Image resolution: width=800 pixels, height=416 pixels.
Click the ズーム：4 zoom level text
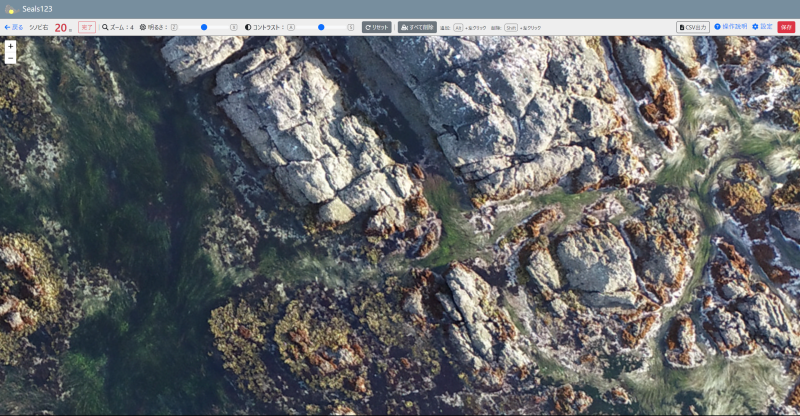(122, 28)
